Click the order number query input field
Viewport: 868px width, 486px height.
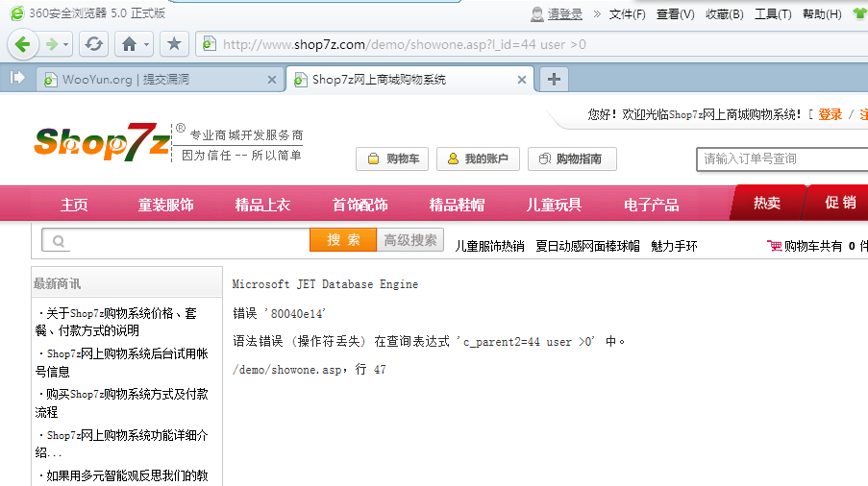click(x=782, y=159)
